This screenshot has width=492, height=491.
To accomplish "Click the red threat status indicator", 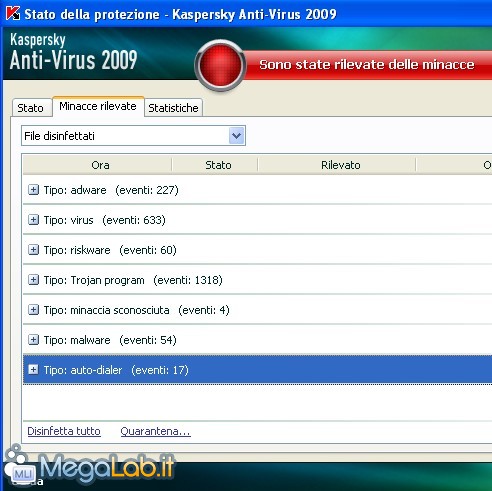I will pyautogui.click(x=220, y=65).
